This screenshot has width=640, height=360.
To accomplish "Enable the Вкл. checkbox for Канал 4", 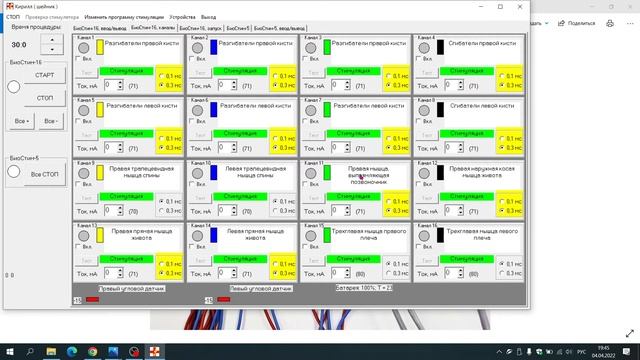I will (x=419, y=59).
